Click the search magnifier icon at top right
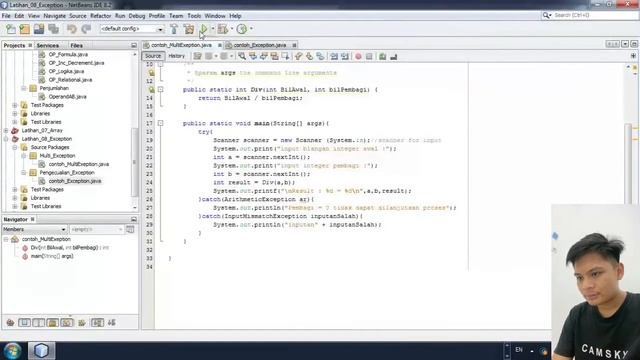This screenshot has width=640, height=360. coord(546,15)
